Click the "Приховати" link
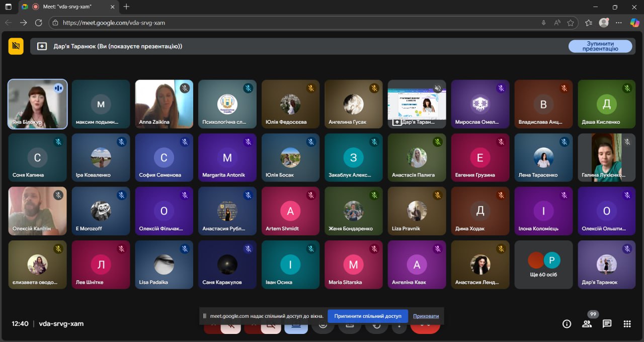The width and height of the screenshot is (644, 342). click(426, 316)
